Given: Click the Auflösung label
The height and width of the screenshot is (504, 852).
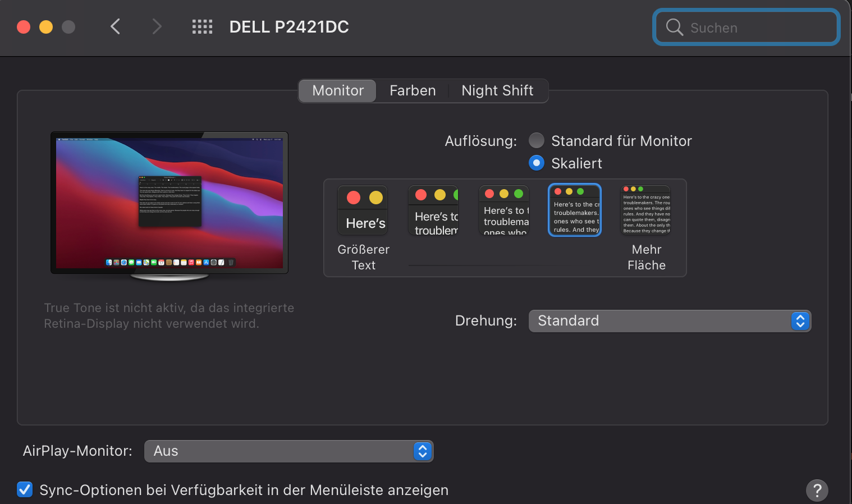Looking at the screenshot, I should pos(480,141).
